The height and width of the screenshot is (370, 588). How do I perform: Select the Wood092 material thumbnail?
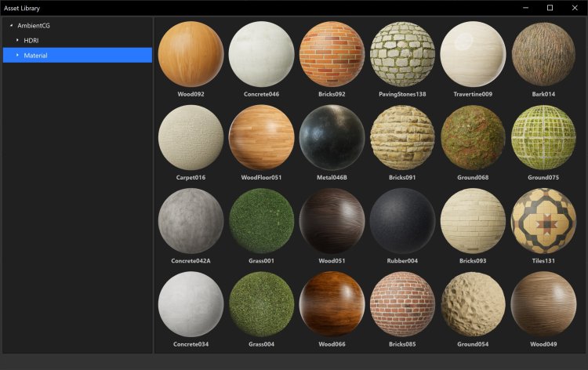(191, 54)
